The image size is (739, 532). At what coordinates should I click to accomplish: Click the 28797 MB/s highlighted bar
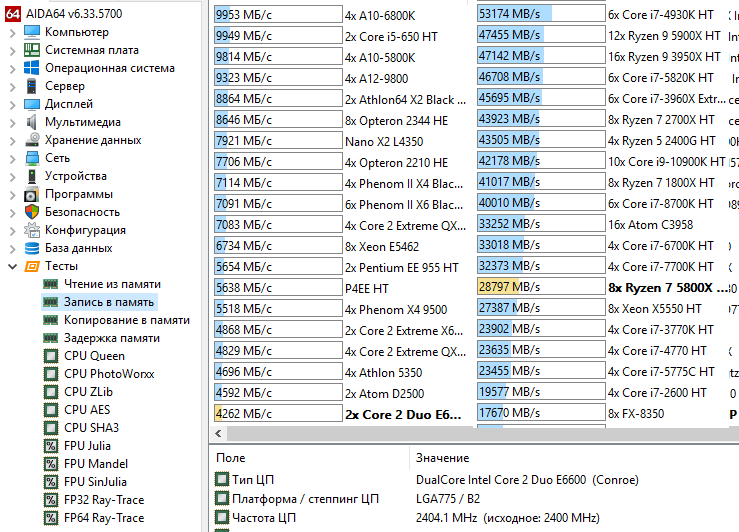[541, 286]
